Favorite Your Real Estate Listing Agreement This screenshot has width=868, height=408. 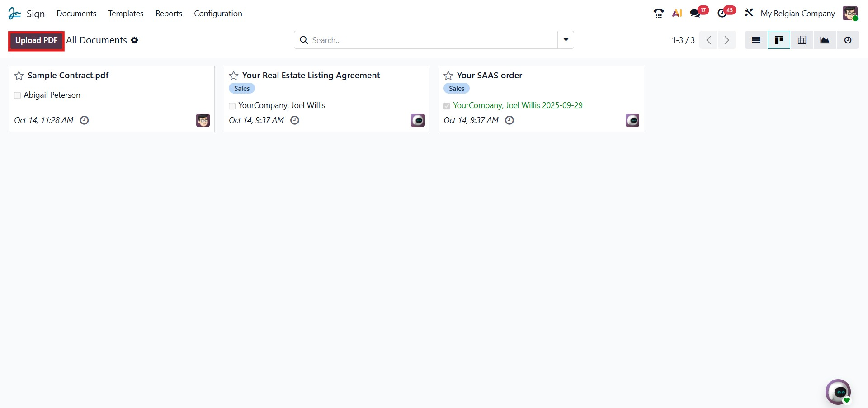[x=234, y=76]
